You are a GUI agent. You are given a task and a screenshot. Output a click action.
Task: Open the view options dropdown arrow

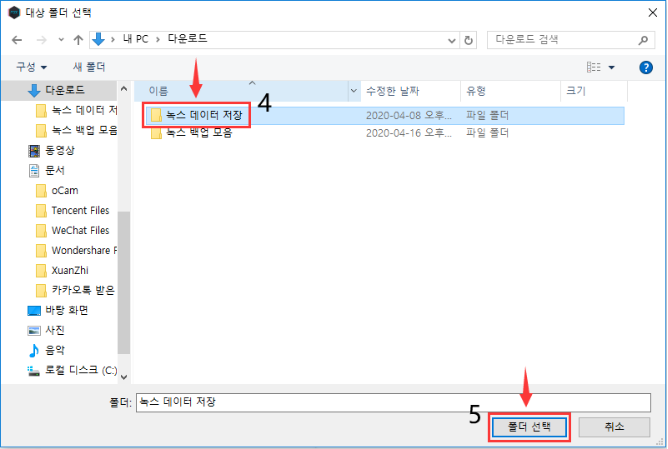coord(611,67)
